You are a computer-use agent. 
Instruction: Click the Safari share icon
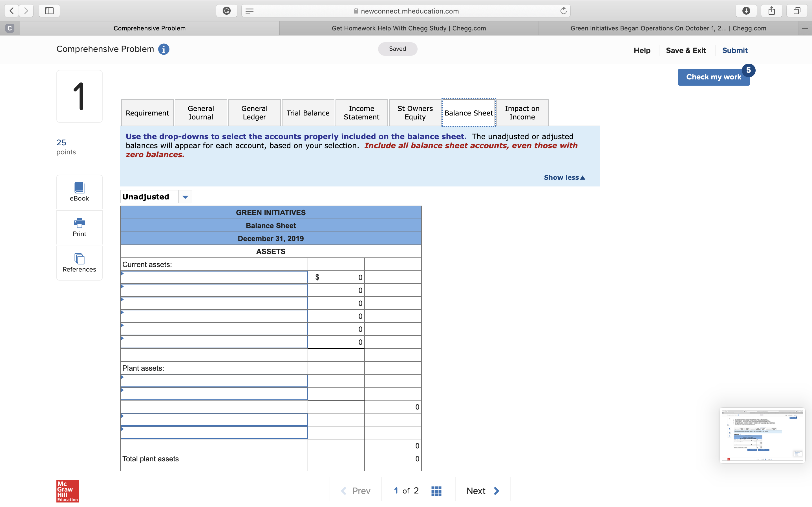coord(772,11)
